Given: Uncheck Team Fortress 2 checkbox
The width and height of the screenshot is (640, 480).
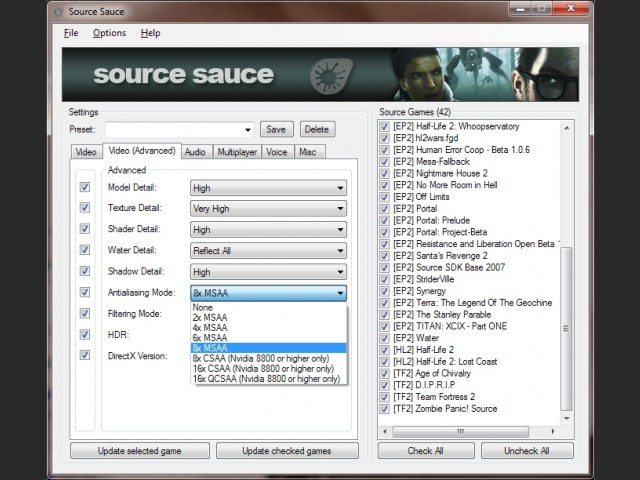Looking at the screenshot, I should (x=384, y=397).
